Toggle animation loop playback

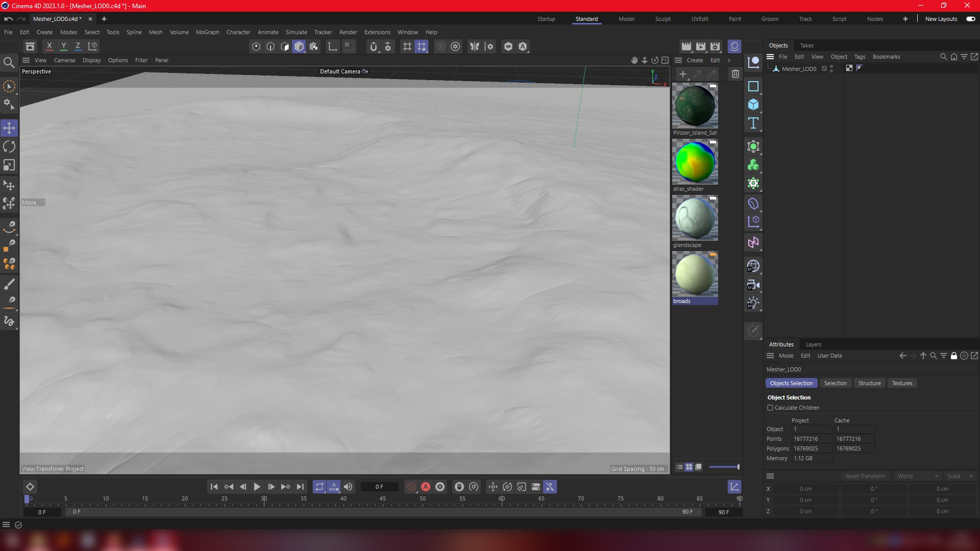pos(320,487)
